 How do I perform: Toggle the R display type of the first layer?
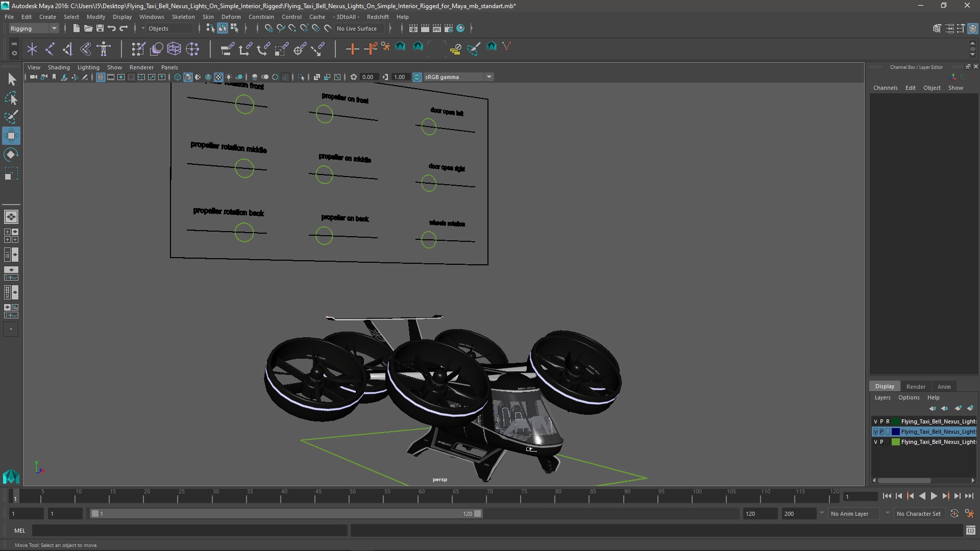coord(888,421)
